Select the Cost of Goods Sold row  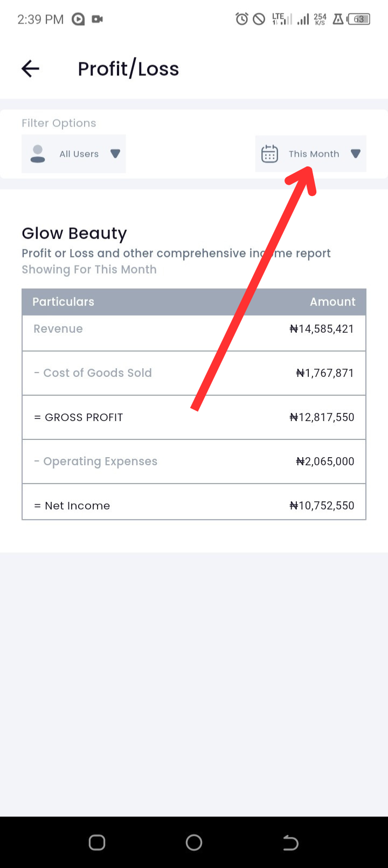coord(194,373)
